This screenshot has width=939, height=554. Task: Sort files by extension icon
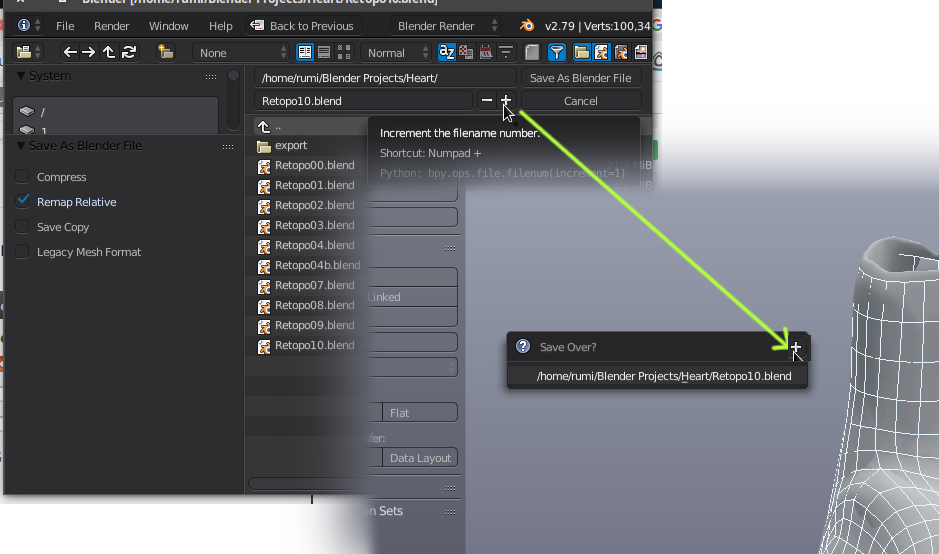click(x=466, y=52)
